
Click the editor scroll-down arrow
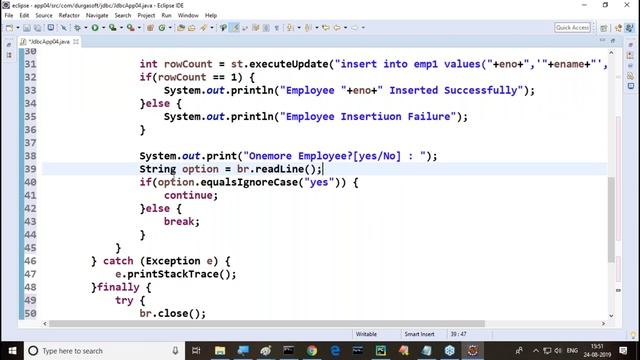click(x=611, y=316)
